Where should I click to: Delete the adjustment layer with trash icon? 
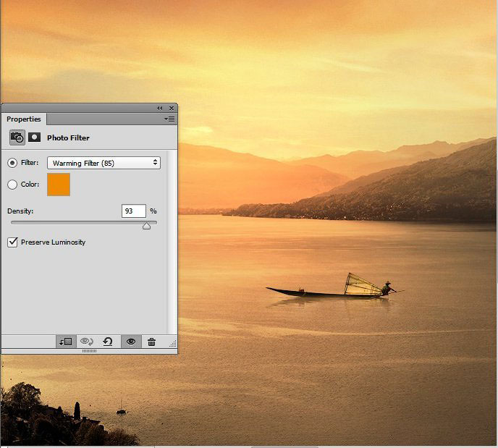tap(151, 342)
